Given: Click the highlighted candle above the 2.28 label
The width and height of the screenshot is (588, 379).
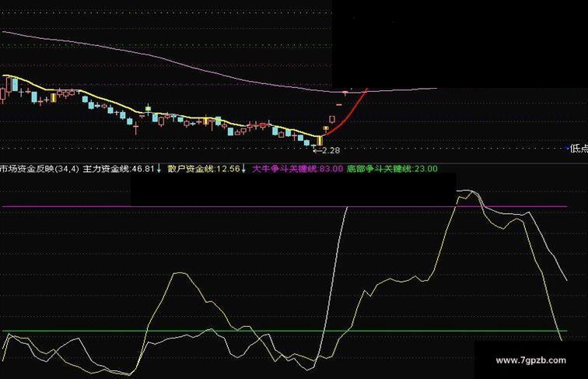Looking at the screenshot, I should (x=320, y=141).
